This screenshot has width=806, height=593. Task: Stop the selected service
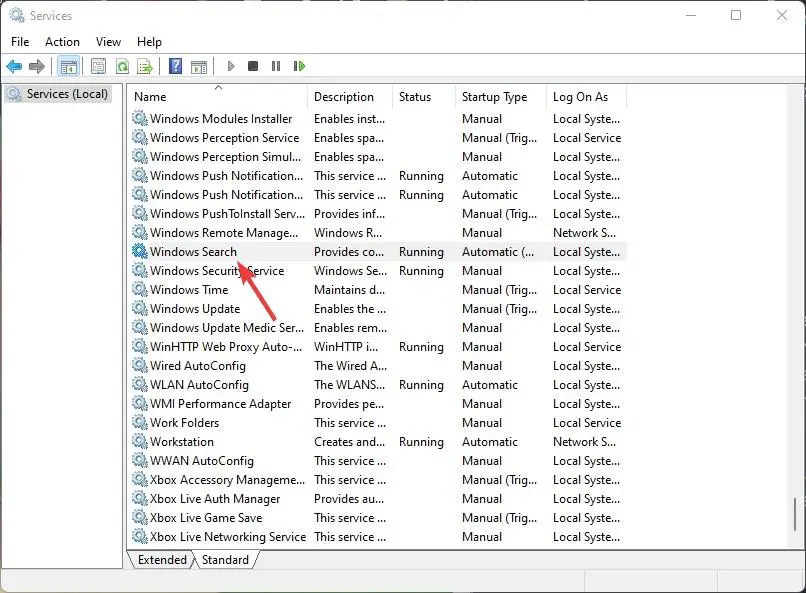(x=253, y=66)
